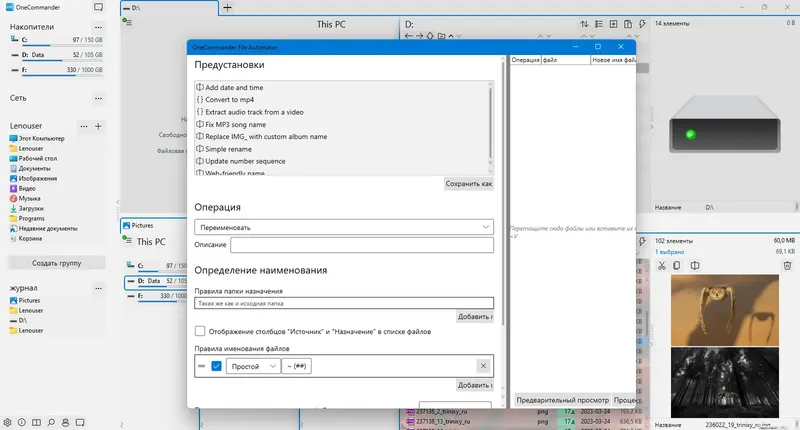Select Convert to mp4 preset
The image size is (800, 430).
click(229, 100)
